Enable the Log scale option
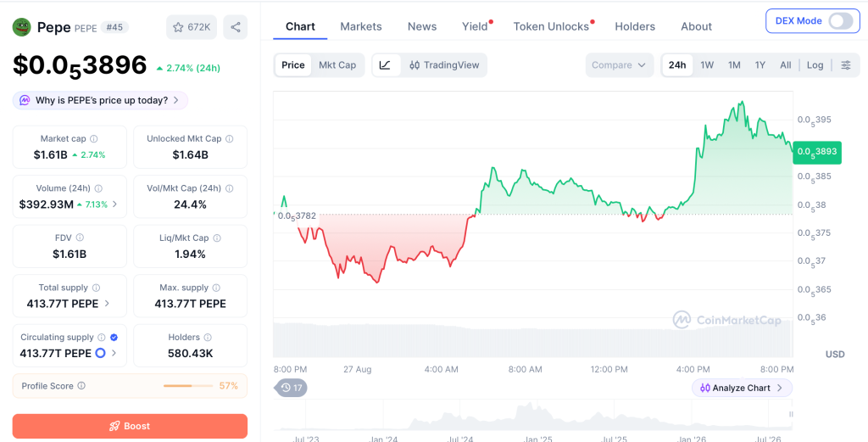 tap(815, 64)
